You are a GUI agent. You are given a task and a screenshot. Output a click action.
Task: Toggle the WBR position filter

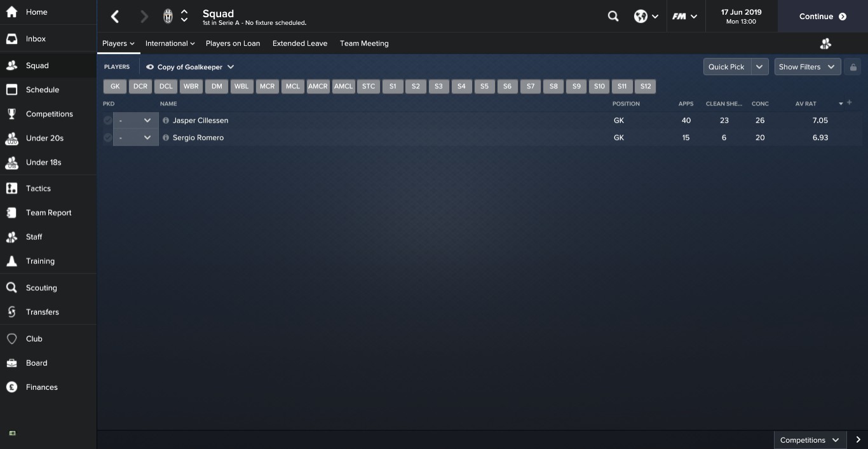[191, 86]
